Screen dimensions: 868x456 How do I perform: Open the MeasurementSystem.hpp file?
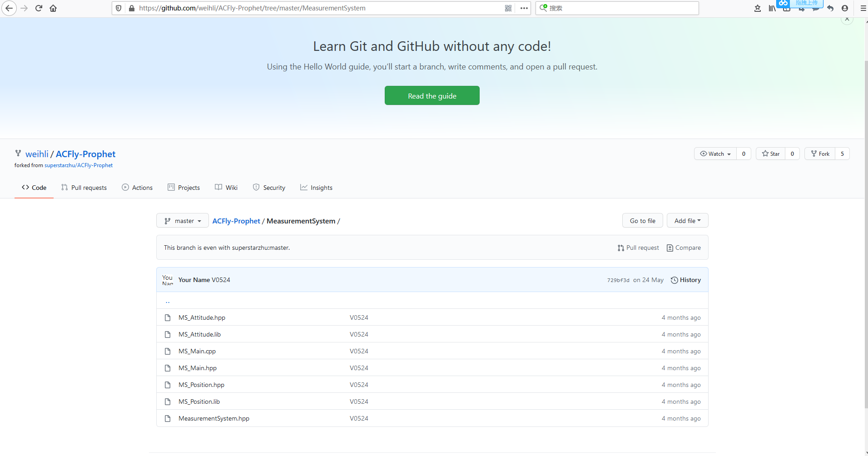click(x=214, y=418)
